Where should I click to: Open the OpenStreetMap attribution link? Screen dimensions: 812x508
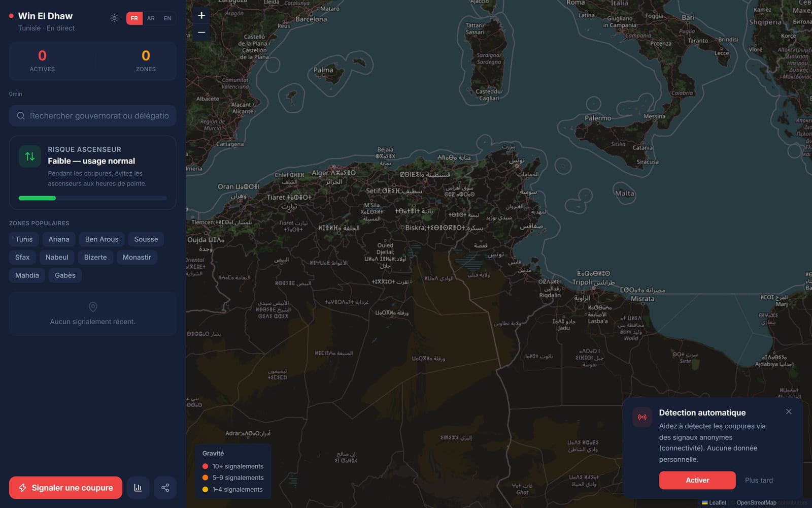click(756, 502)
